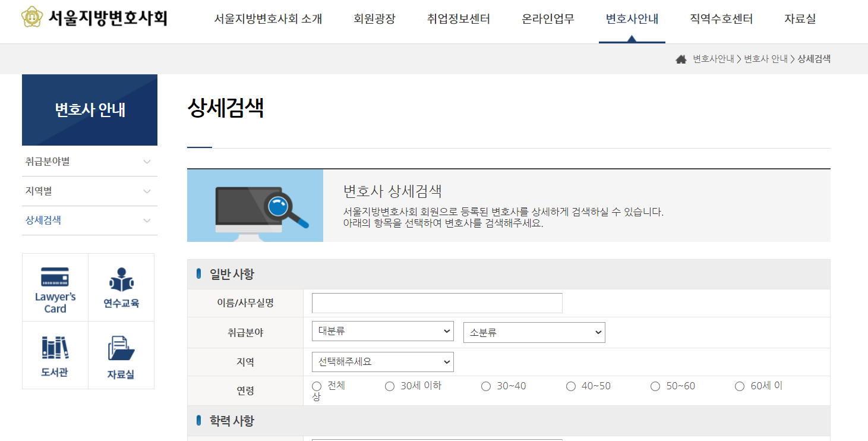Select the 전체 age radio button
The image size is (868, 441).
(x=317, y=386)
